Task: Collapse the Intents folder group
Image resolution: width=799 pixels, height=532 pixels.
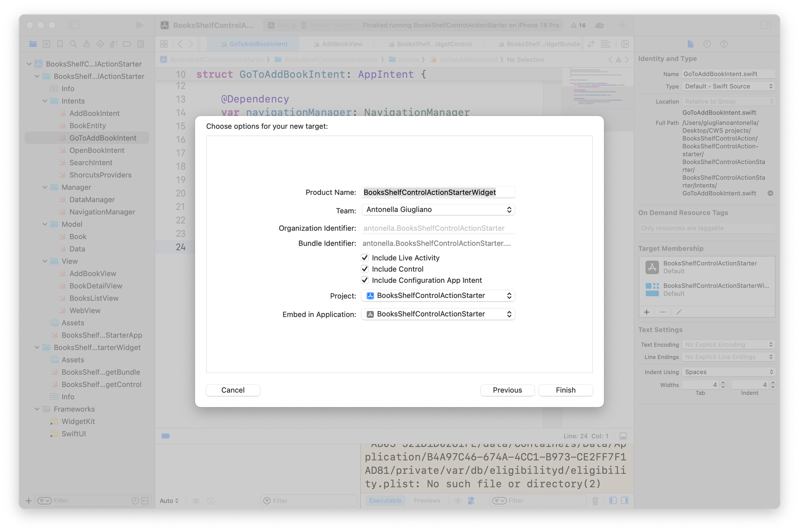Action: tap(45, 101)
